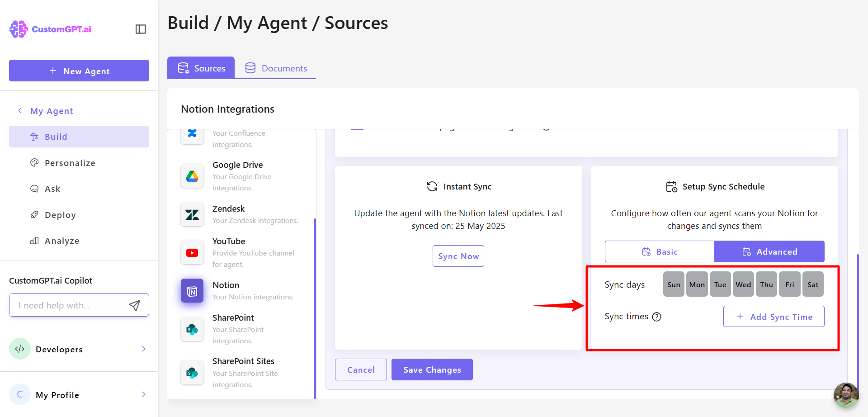
Task: Click the Developers code icon
Action: click(x=20, y=349)
